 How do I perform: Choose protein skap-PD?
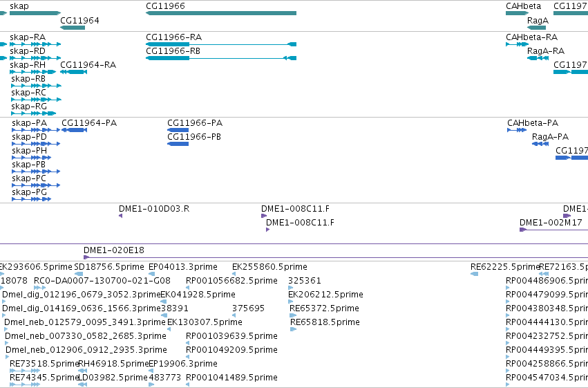(x=36, y=144)
